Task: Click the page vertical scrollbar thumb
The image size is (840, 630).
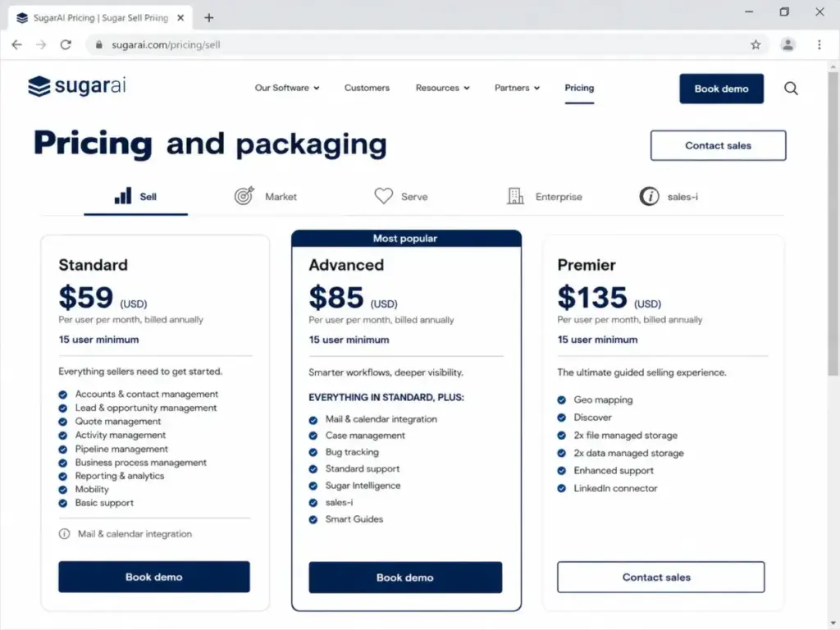Action: [x=833, y=222]
